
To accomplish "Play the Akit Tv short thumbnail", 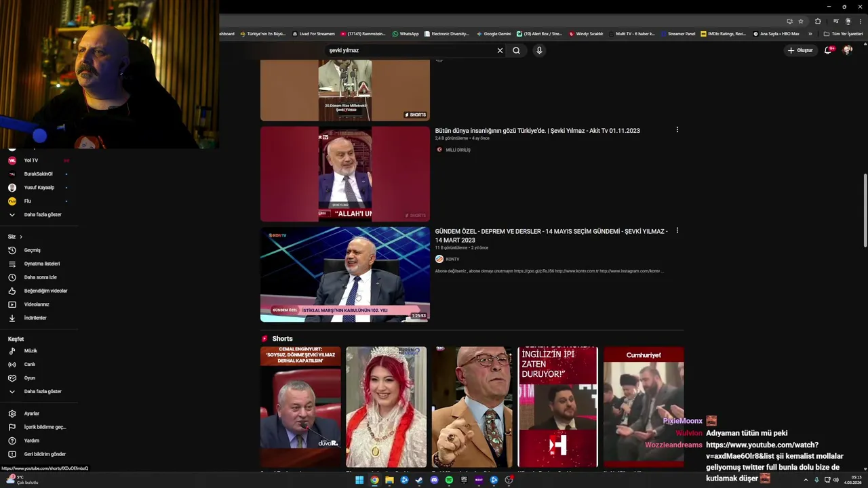I will tap(345, 174).
